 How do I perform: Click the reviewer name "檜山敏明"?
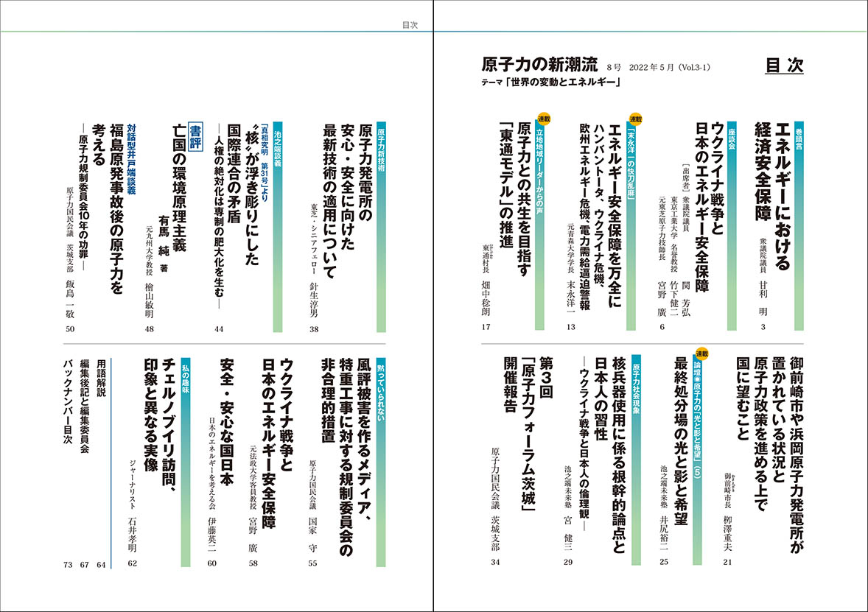149,300
